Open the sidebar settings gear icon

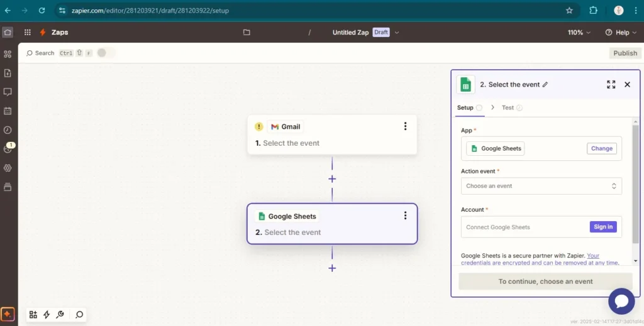8,168
